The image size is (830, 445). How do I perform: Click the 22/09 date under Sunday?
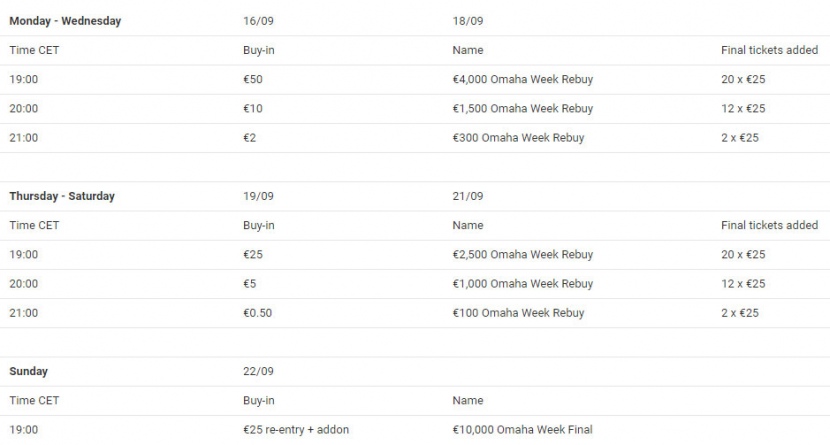tap(258, 372)
